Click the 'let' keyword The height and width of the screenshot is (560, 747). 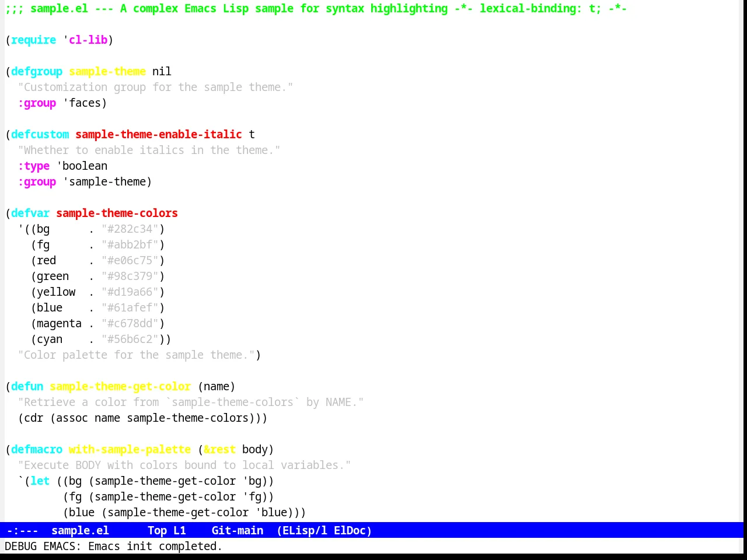click(x=40, y=481)
